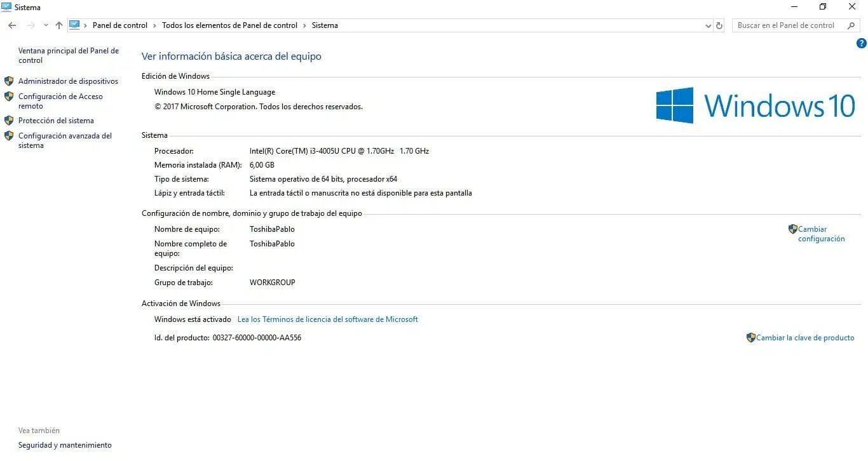Click the search magnifier icon
Viewport: 868px width, 461px height.
851,25
